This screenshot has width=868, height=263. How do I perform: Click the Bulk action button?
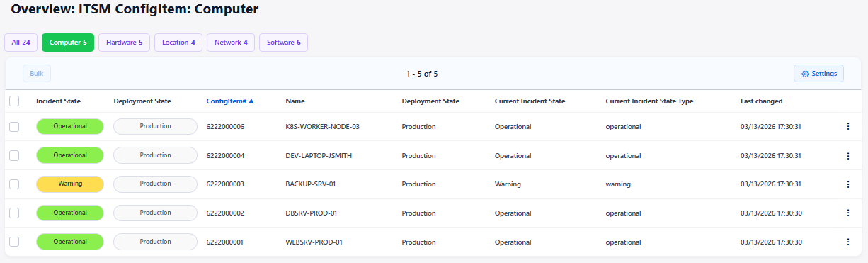(37, 74)
